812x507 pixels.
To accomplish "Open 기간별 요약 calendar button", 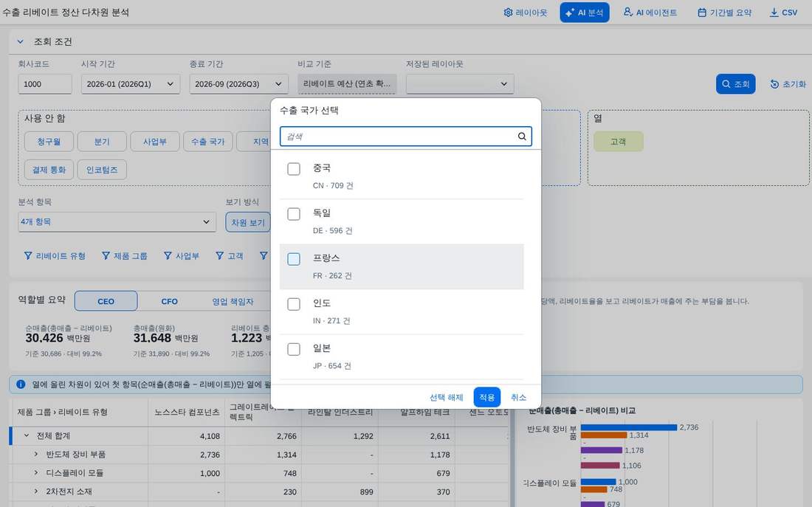I will [724, 13].
